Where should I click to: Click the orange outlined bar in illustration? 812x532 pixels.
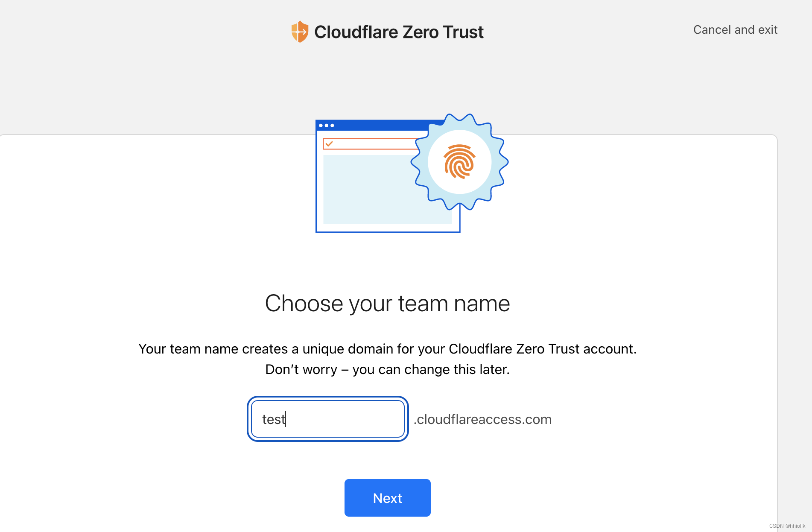pyautogui.click(x=370, y=144)
